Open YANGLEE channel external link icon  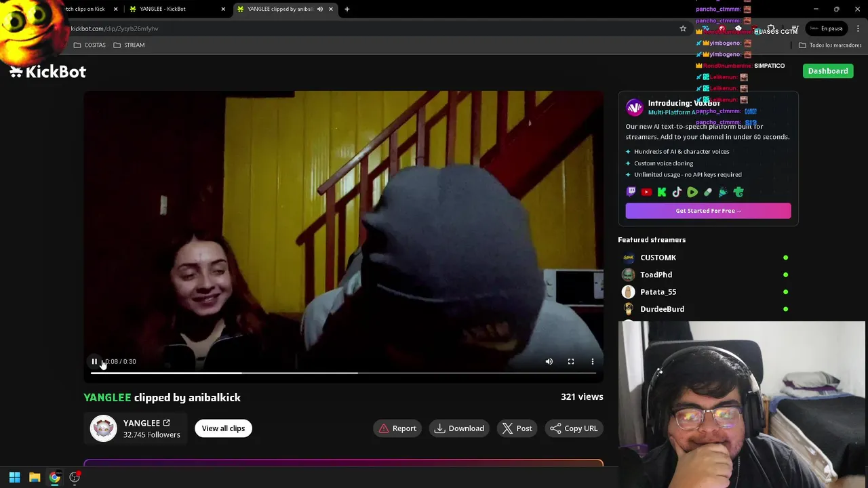click(x=166, y=423)
